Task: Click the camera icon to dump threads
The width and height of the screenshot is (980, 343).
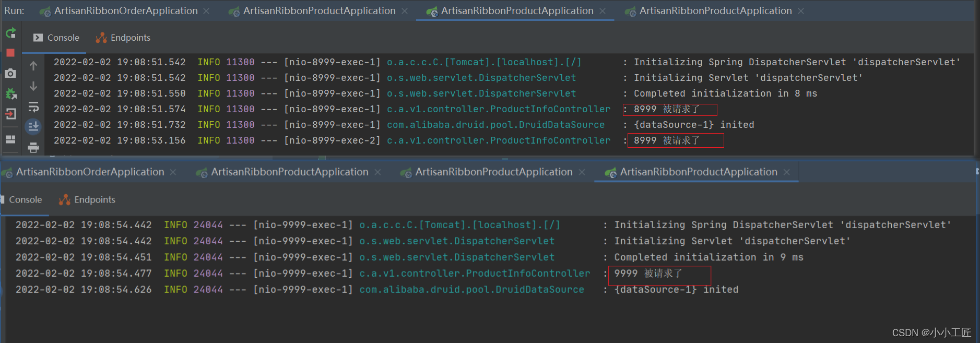Action: 10,74
